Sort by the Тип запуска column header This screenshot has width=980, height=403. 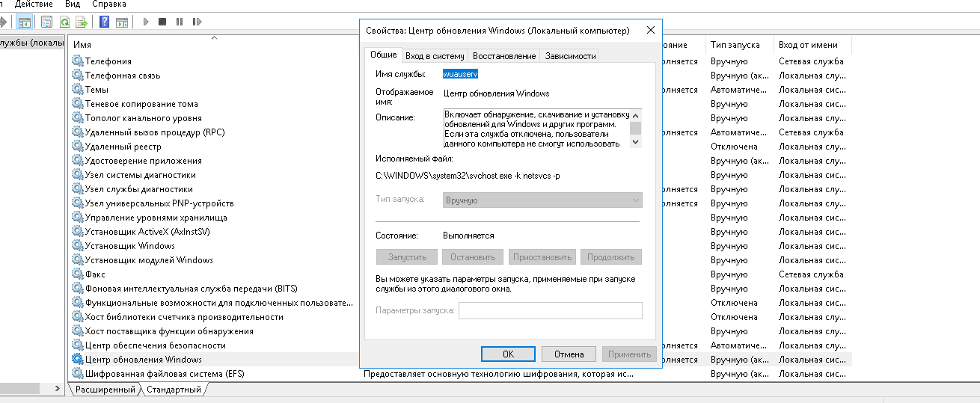[738, 45]
